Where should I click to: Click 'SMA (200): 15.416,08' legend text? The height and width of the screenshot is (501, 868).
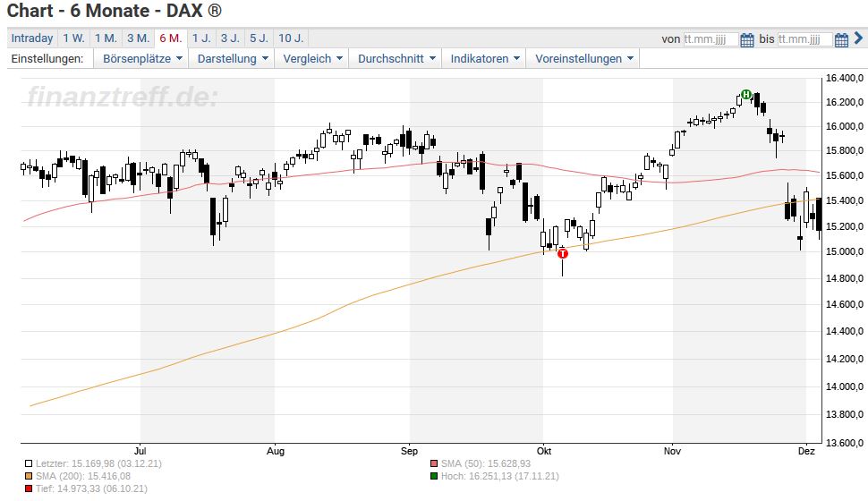point(83,476)
